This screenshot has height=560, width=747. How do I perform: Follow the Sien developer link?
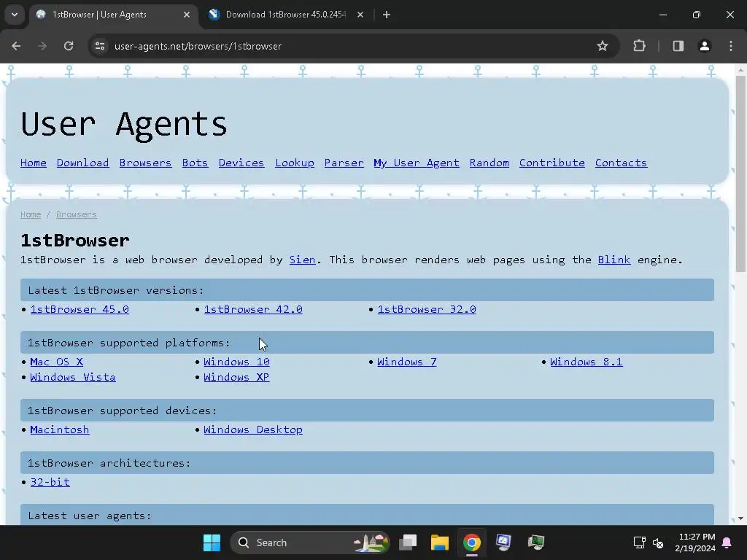pyautogui.click(x=303, y=260)
